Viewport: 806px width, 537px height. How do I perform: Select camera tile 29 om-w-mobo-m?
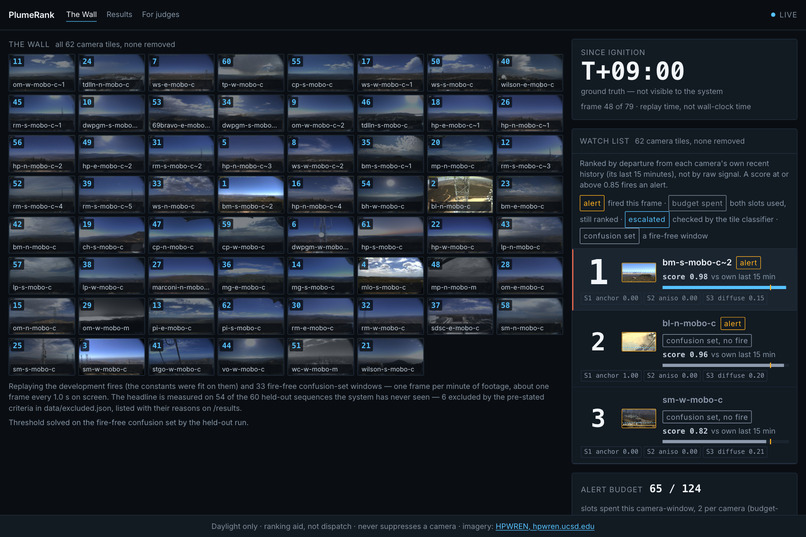(112, 316)
